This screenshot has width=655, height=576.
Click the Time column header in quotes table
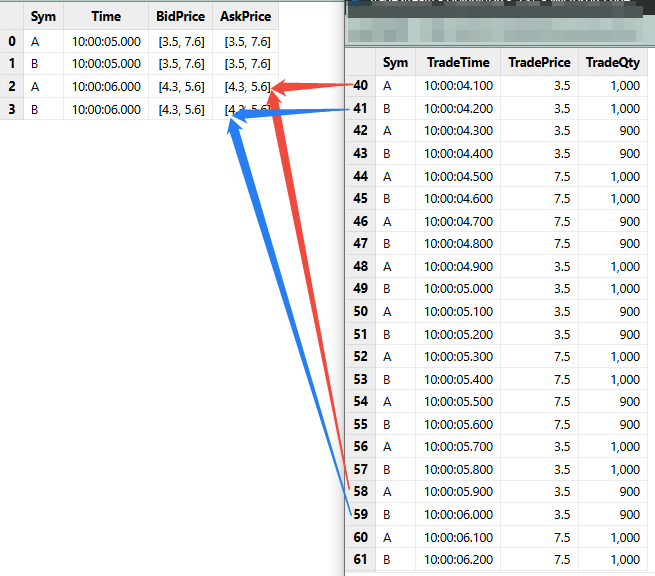point(106,17)
